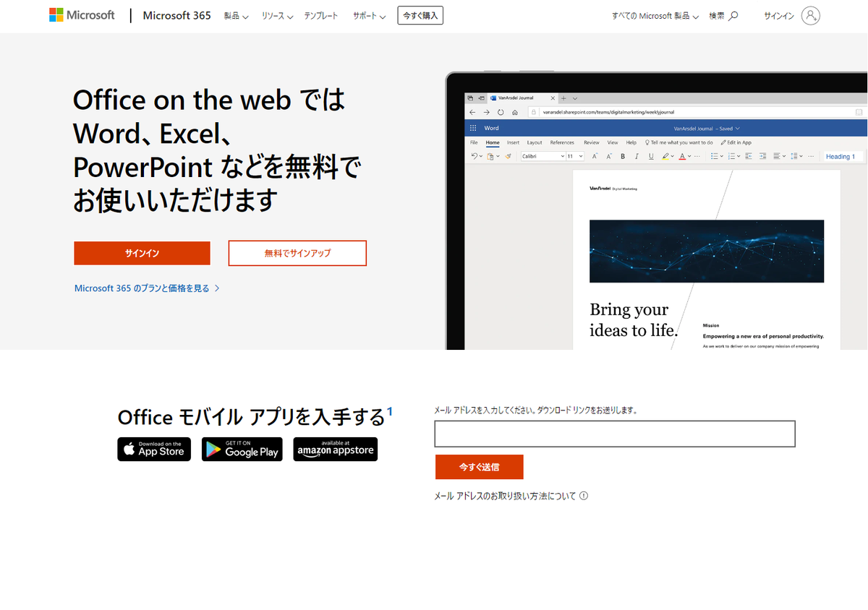868x610 pixels.
Task: Click the laptop Word screenshot hero image
Action: click(x=656, y=210)
